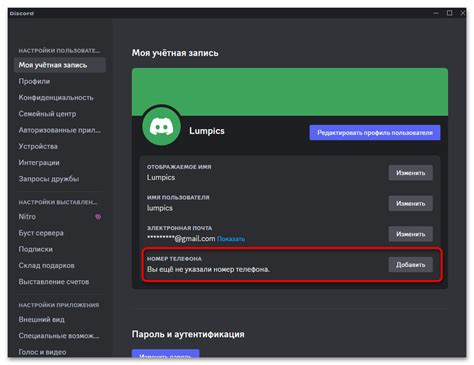The image size is (474, 365).
Task: Click the Lumpics Discord avatar icon
Action: tap(162, 127)
